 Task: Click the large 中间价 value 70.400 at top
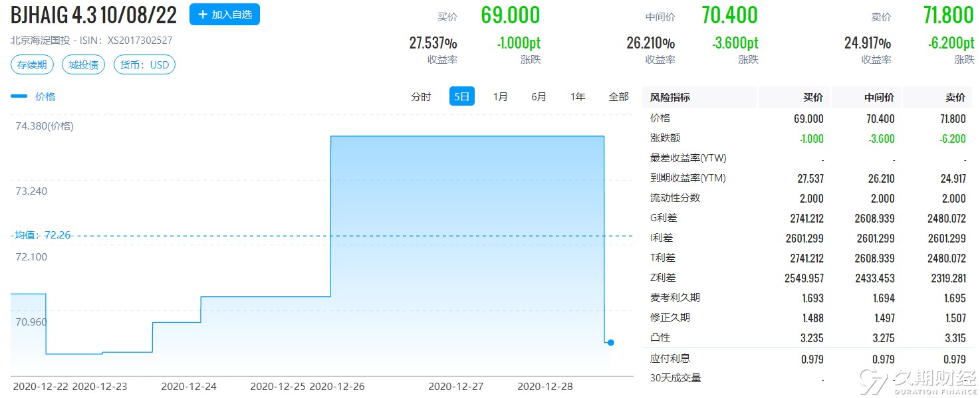pos(729,15)
